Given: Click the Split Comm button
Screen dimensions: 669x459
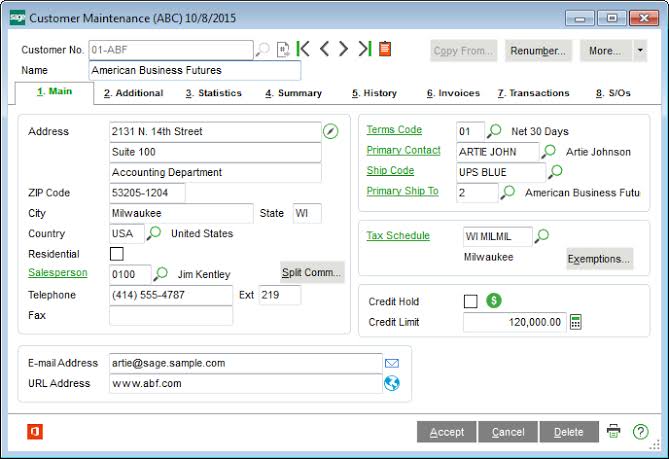Looking at the screenshot, I should click(x=312, y=272).
